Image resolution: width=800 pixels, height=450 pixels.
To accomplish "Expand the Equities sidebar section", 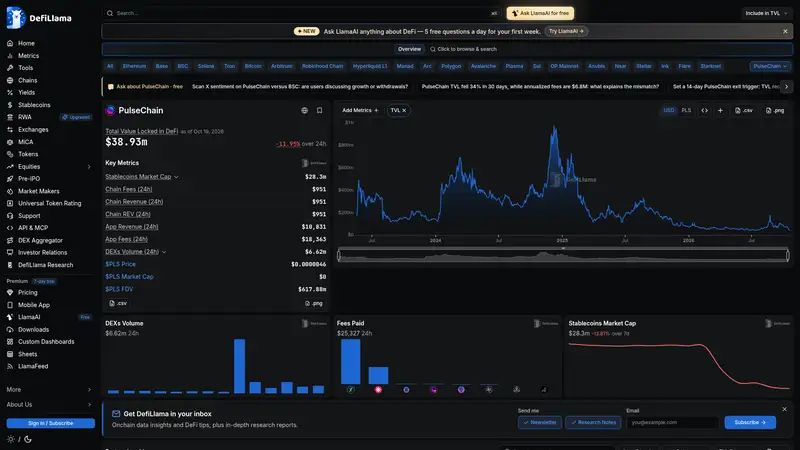I will pos(89,167).
